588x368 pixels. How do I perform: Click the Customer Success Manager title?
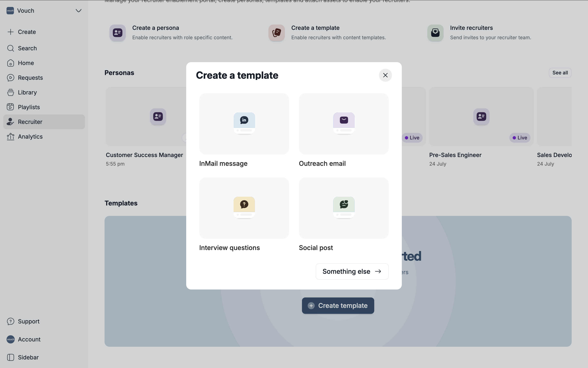(x=144, y=155)
